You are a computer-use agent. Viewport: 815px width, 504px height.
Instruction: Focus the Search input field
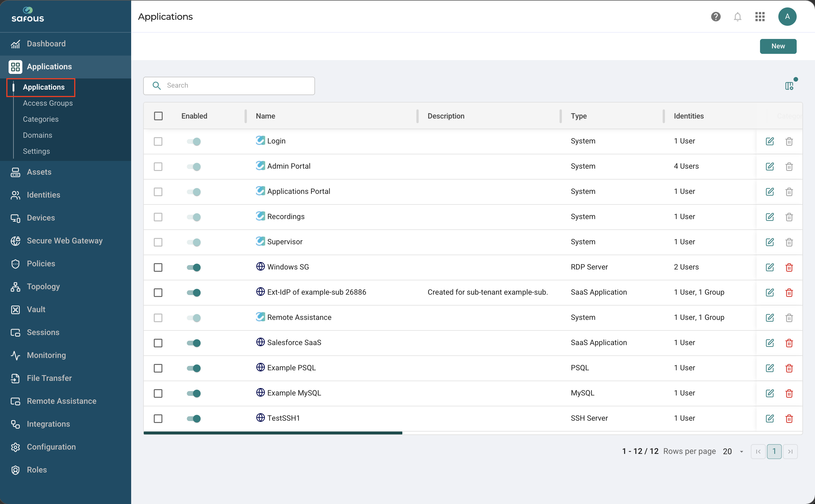pyautogui.click(x=229, y=86)
